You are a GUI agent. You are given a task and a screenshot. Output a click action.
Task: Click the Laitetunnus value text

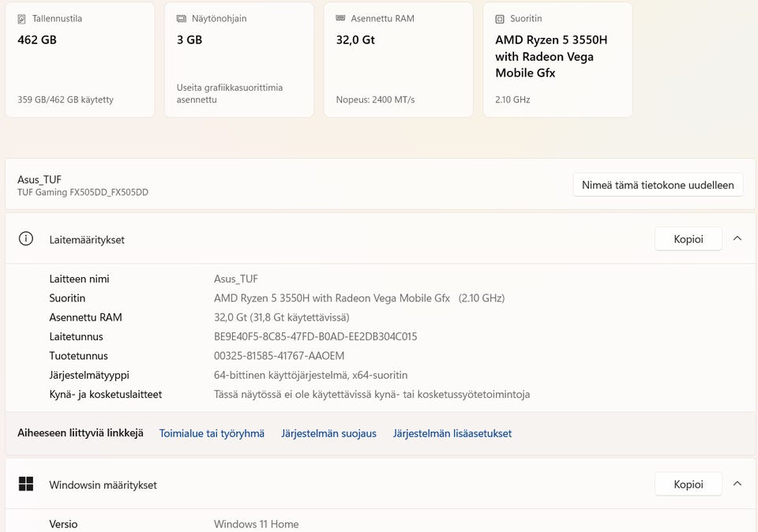tap(315, 337)
